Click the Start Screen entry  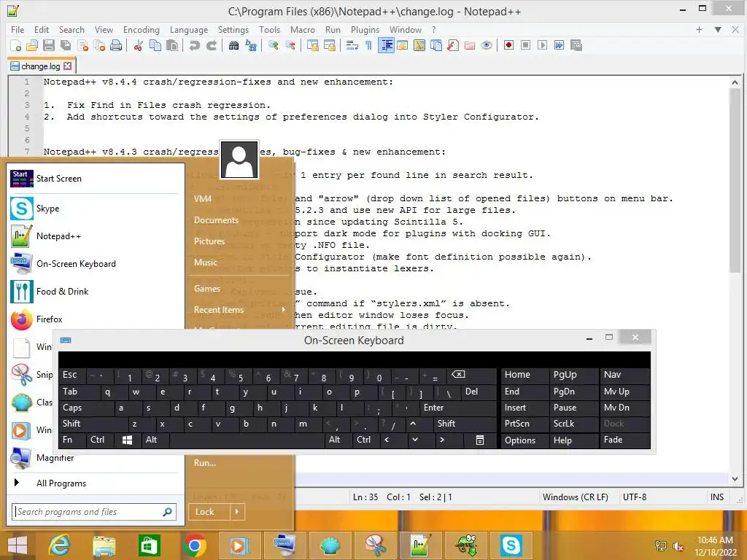click(96, 179)
